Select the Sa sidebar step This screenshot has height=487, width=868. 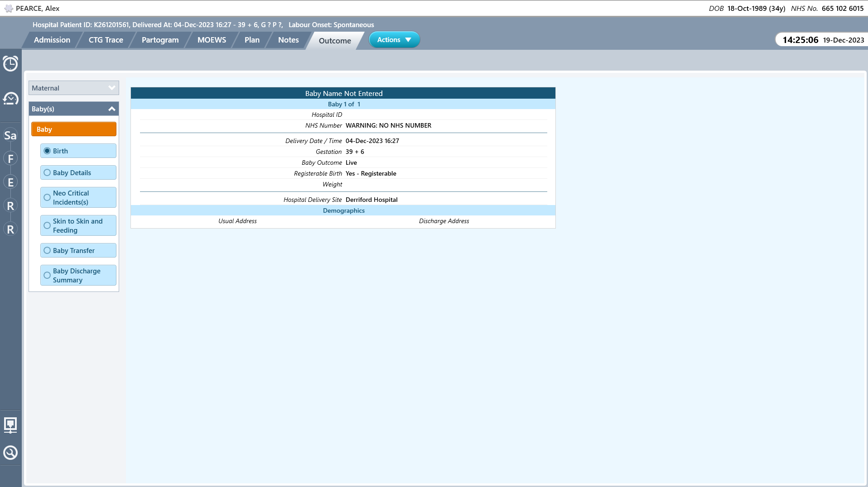tap(10, 135)
